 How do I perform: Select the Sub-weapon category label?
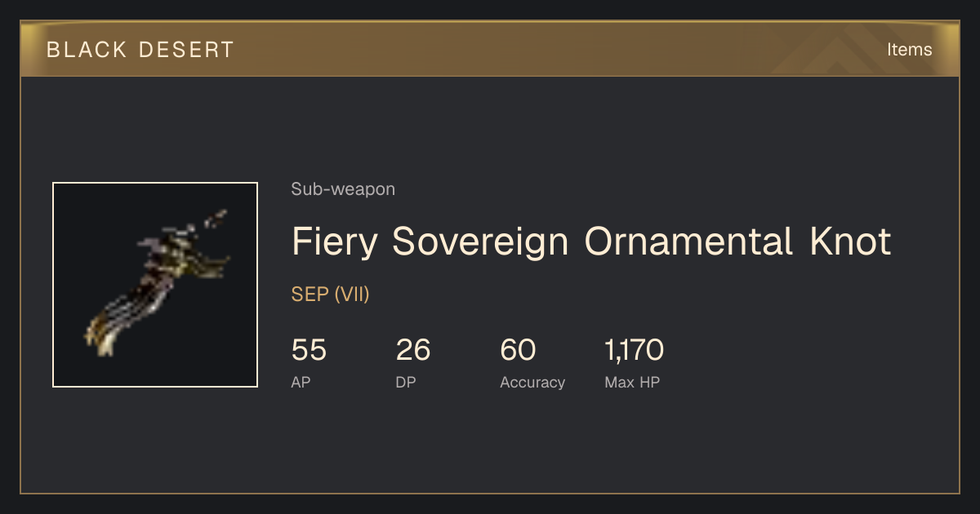coord(343,189)
